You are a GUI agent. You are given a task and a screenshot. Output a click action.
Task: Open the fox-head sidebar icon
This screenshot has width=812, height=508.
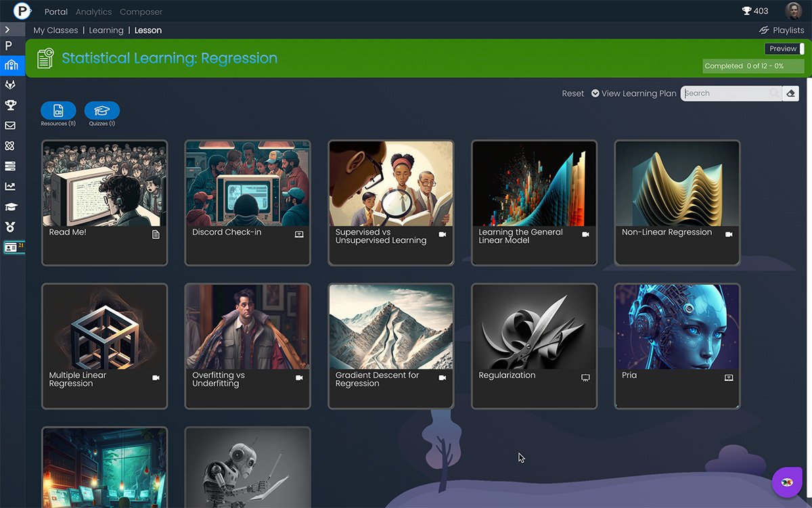(10, 85)
